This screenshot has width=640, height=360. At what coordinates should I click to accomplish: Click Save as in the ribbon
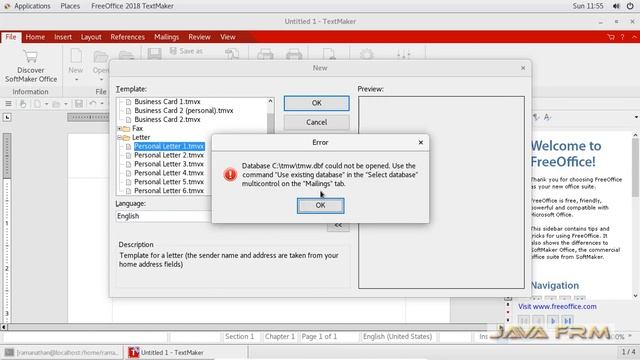186,51
